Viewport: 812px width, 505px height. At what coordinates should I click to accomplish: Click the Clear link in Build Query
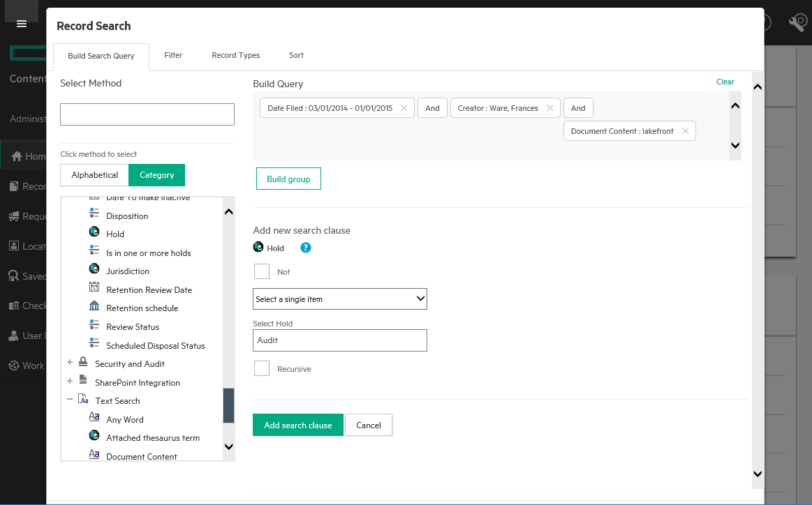[x=725, y=82]
